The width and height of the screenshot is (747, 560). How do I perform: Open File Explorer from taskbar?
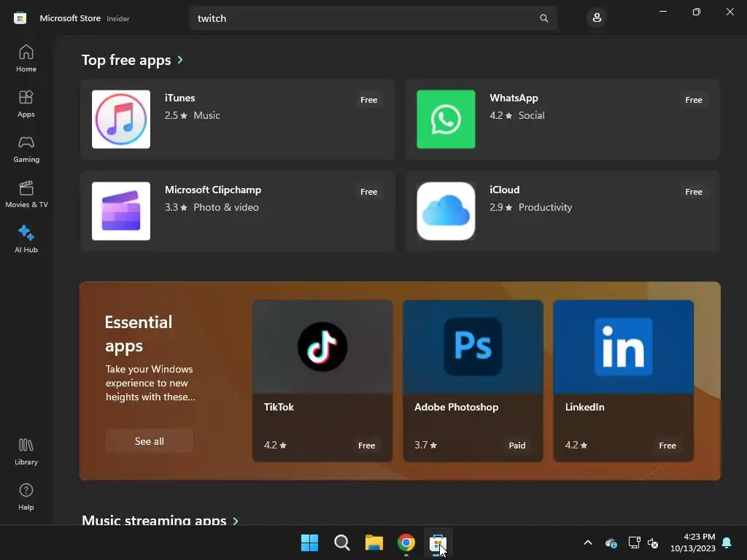coord(374,542)
